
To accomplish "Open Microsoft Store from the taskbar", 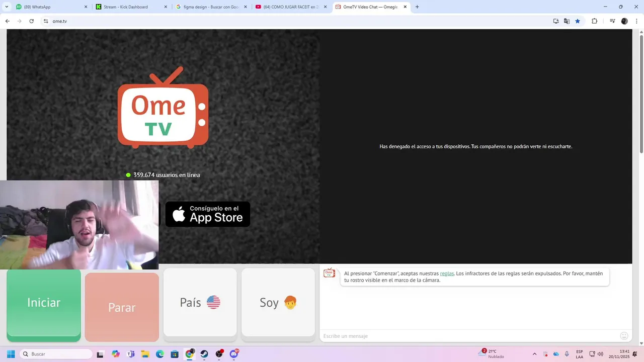I will pos(175,354).
